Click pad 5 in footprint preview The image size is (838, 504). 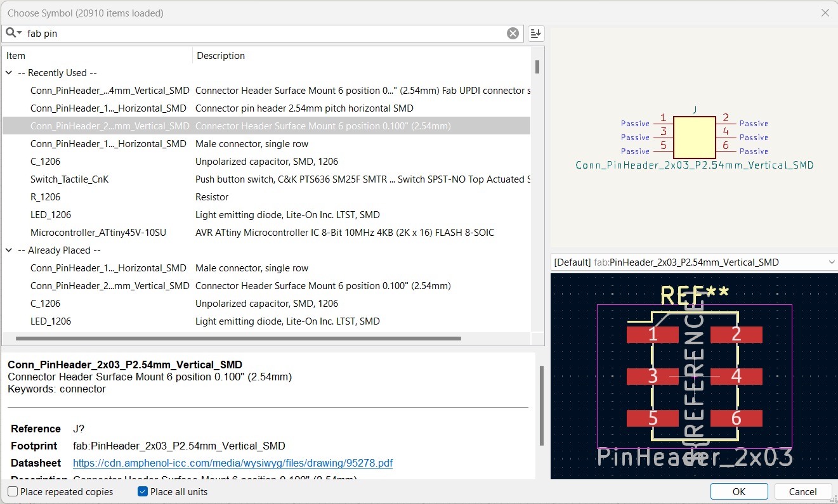[x=653, y=418]
